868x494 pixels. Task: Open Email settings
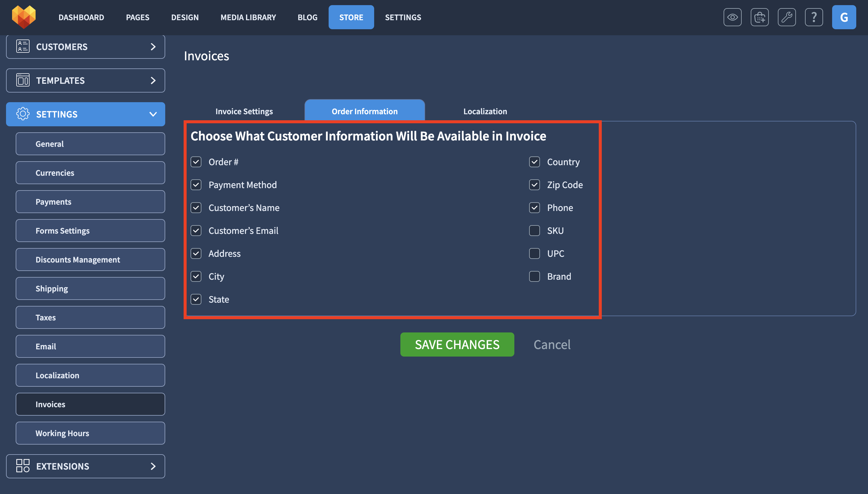click(90, 346)
